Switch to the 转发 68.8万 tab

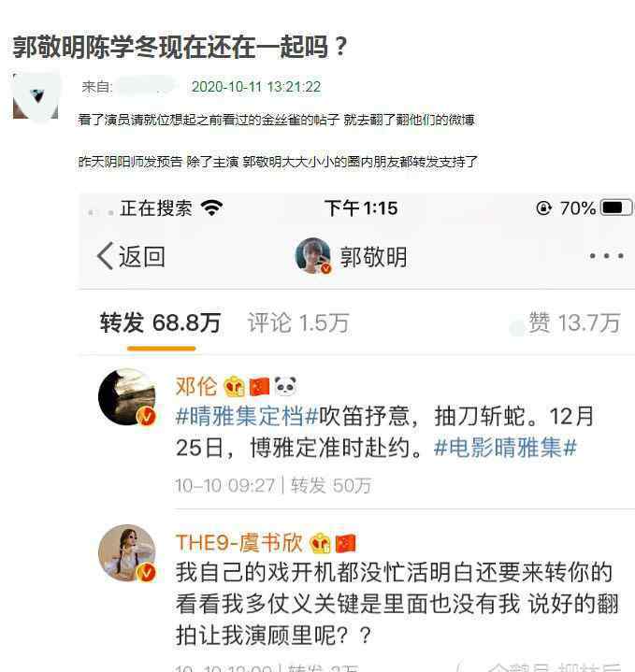click(x=160, y=323)
